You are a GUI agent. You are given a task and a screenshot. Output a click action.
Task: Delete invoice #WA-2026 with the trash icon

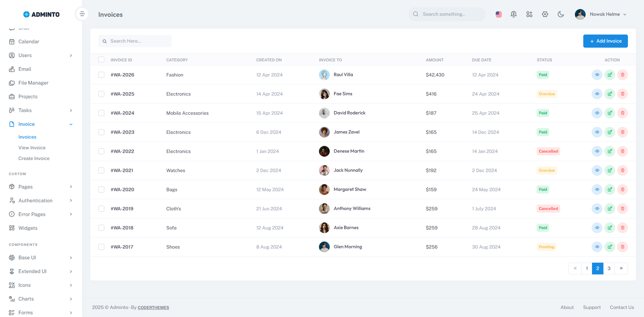623,75
